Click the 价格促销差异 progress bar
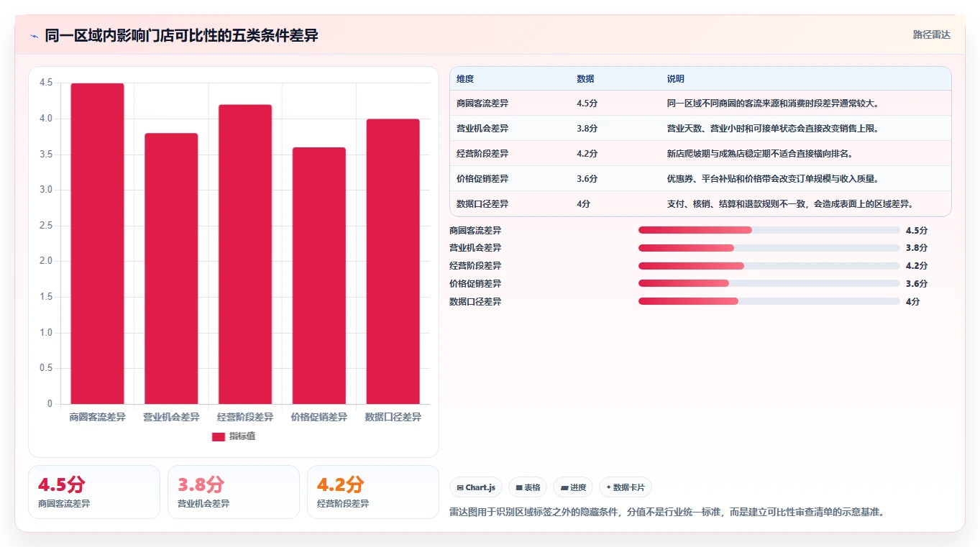980x547 pixels. [x=769, y=284]
